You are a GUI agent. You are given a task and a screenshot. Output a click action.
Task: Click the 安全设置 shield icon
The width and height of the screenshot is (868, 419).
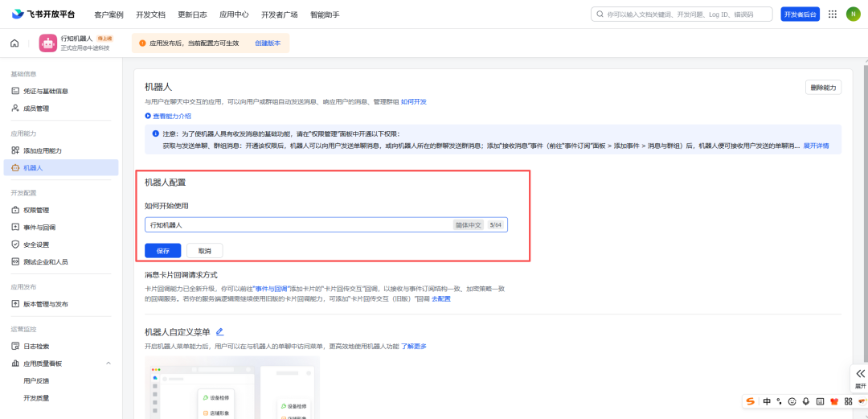tap(15, 244)
